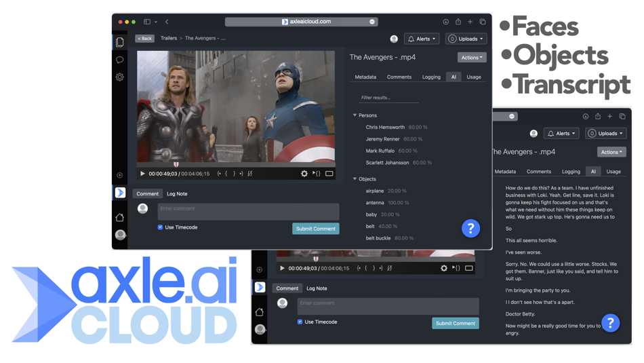Open the Uploads dropdown in front window
This screenshot has height=363, width=644.
click(x=466, y=39)
